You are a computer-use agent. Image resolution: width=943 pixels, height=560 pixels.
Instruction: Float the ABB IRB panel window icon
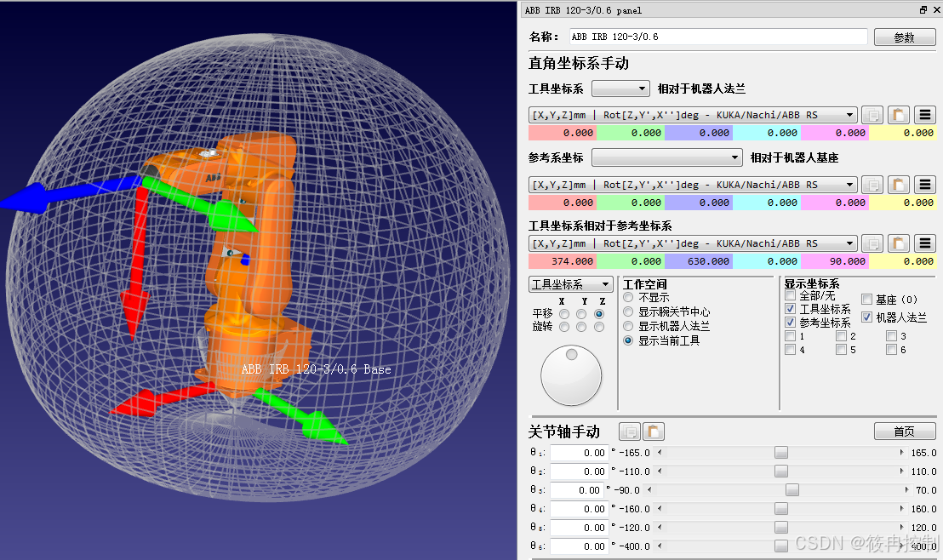coord(923,9)
